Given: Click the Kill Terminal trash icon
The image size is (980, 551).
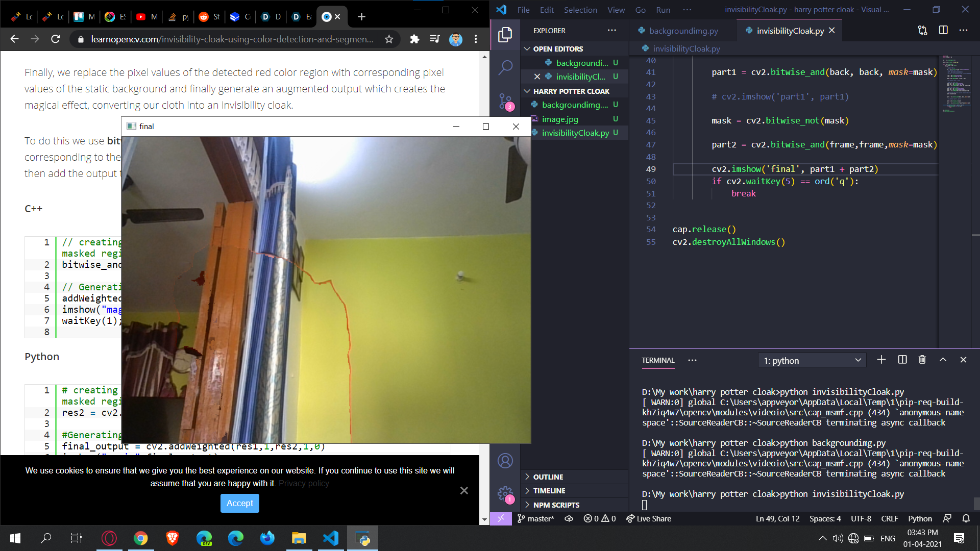Looking at the screenshot, I should 922,360.
